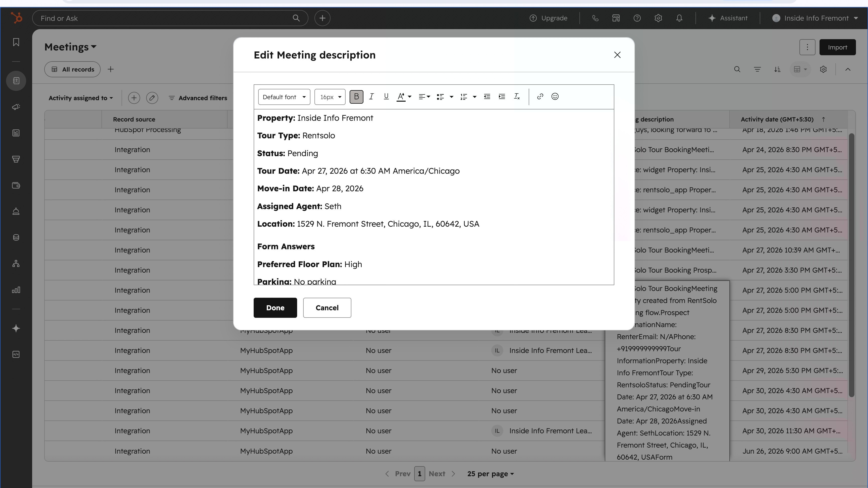The height and width of the screenshot is (488, 868).
Task: Open the text color picker
Action: coord(404,97)
